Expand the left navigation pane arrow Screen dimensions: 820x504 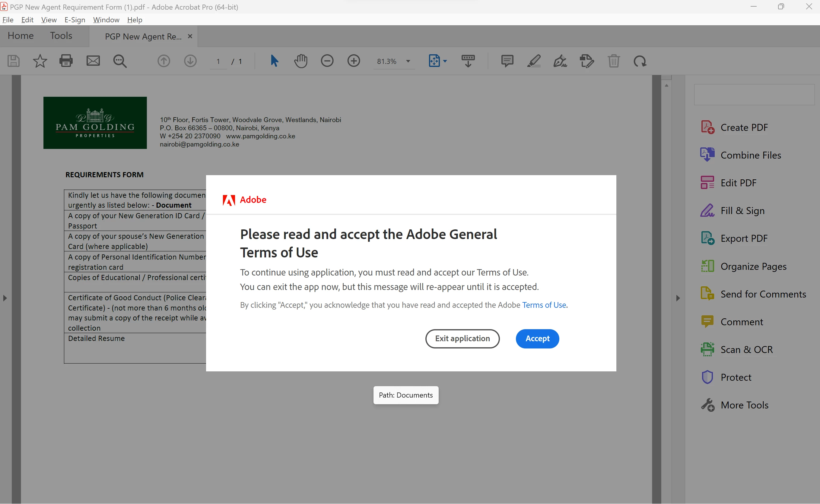point(5,298)
